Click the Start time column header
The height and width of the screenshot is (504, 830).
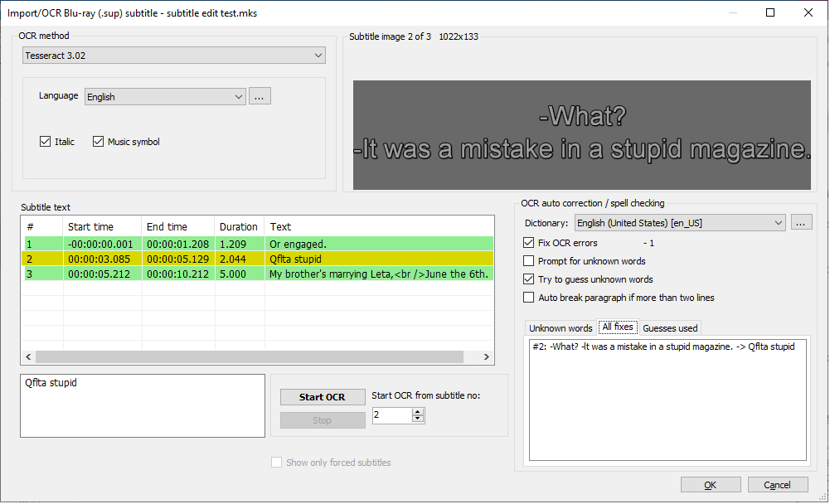tap(102, 226)
